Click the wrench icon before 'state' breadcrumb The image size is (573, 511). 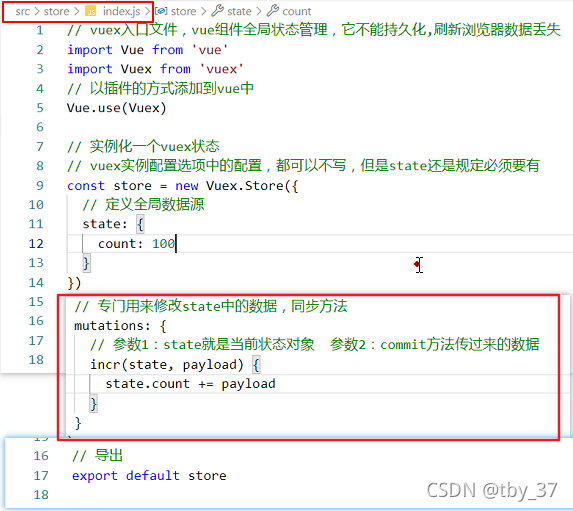tap(217, 11)
